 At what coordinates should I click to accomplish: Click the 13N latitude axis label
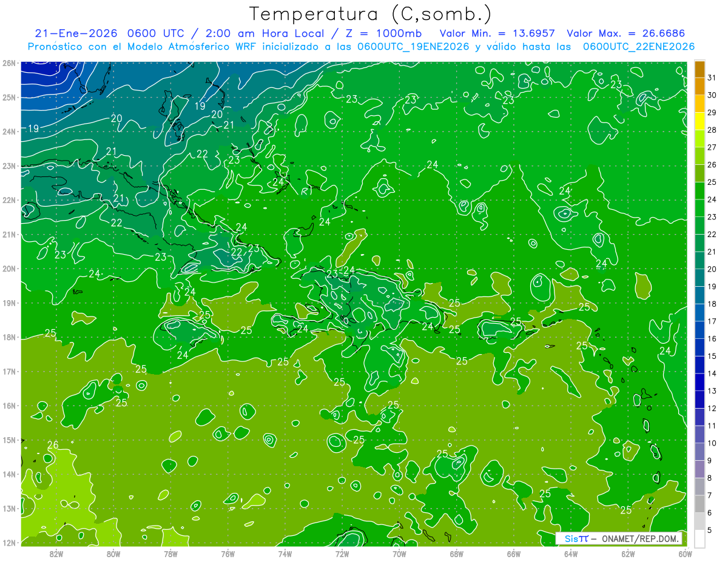click(x=9, y=509)
